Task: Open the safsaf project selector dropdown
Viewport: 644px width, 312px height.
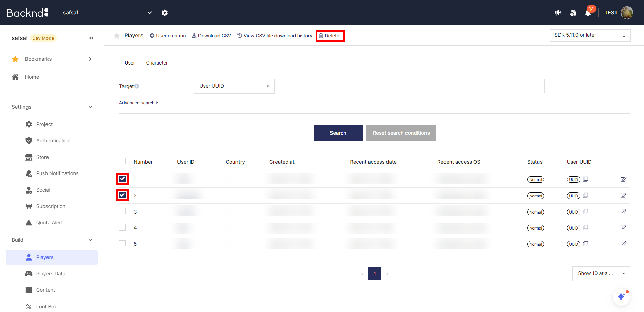Action: 107,12
